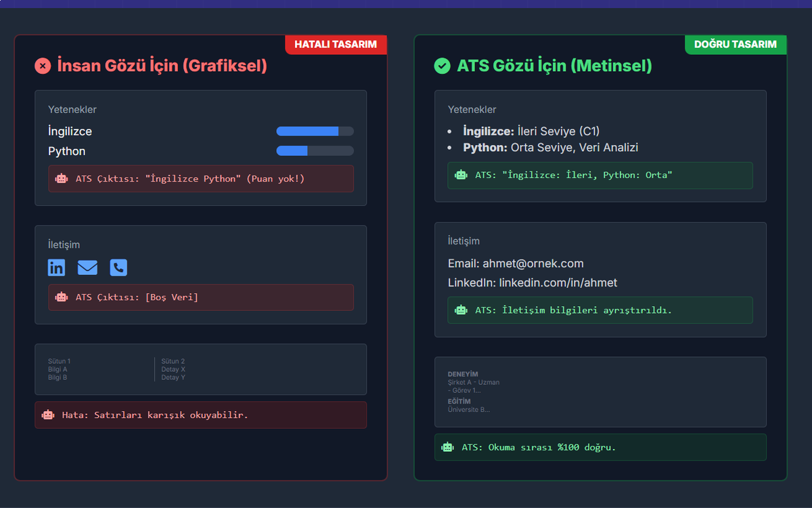Screen dimensions: 812x508
Task: Click the İngilizce label beside the progress bar
Action: click(70, 131)
